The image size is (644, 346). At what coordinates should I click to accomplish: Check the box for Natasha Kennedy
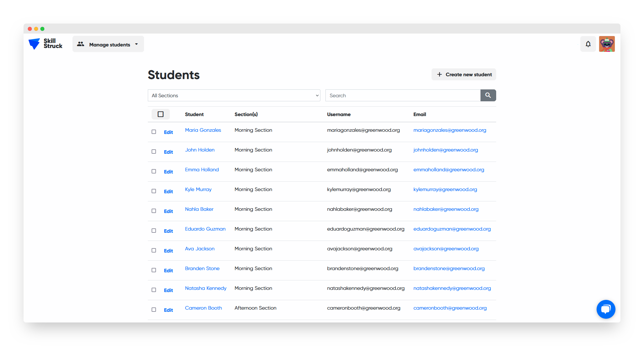[x=154, y=290]
